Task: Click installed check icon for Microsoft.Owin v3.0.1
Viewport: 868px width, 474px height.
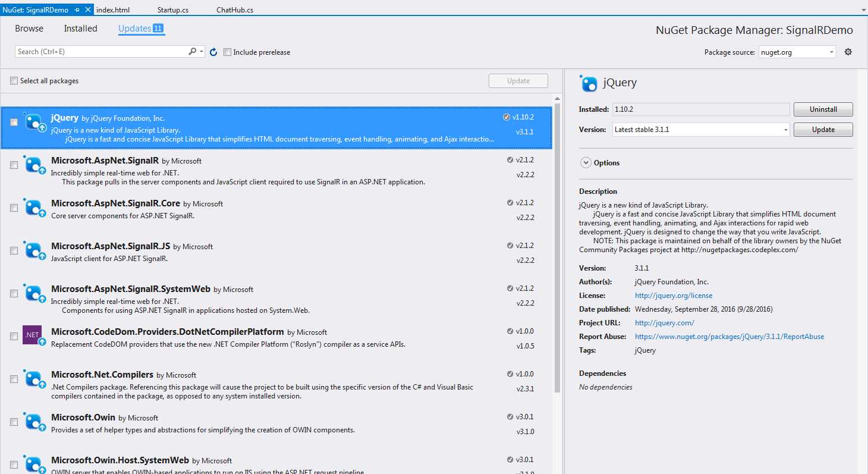Action: [510, 417]
